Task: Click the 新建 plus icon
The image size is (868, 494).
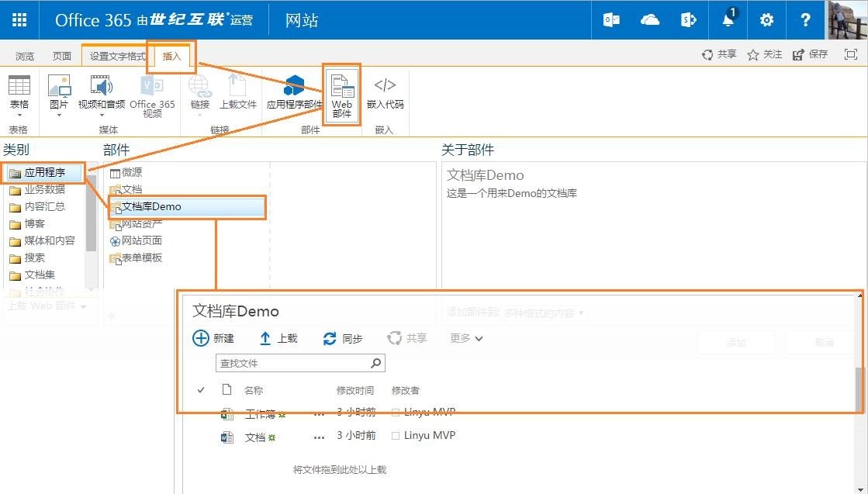Action: tap(200, 338)
